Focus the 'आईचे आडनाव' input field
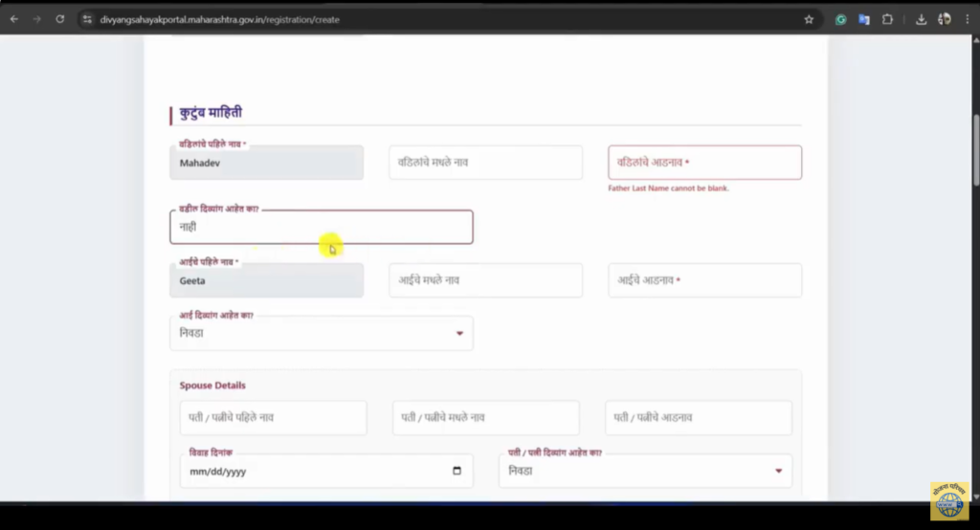This screenshot has height=530, width=980. (704, 281)
